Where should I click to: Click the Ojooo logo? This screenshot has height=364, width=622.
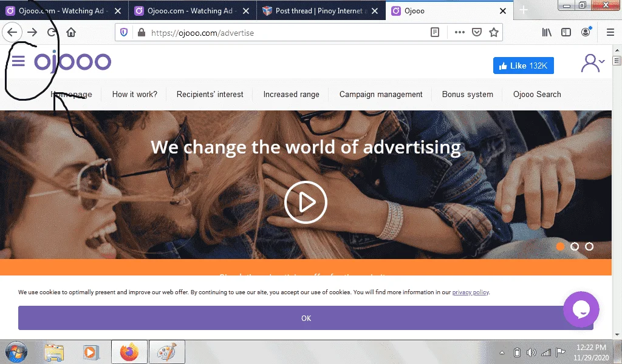coord(73,61)
